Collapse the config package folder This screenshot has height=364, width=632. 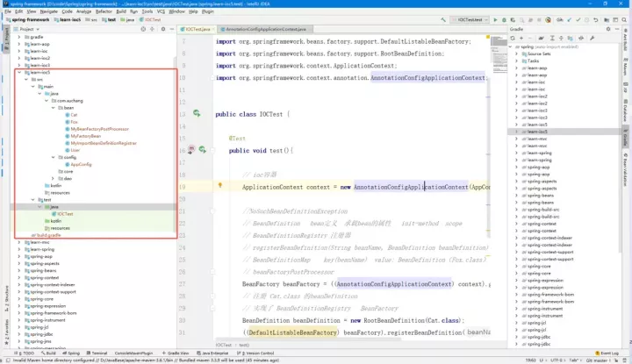pos(54,157)
